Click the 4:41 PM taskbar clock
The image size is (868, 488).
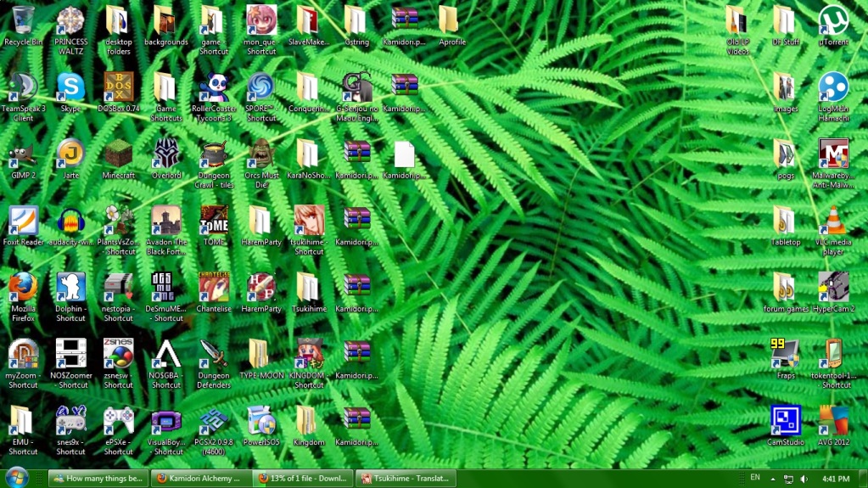836,479
